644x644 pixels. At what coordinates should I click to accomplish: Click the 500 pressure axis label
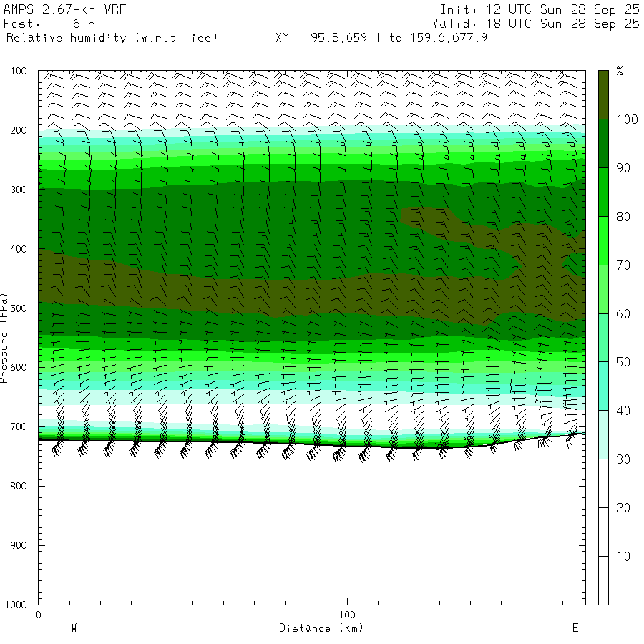tap(19, 308)
